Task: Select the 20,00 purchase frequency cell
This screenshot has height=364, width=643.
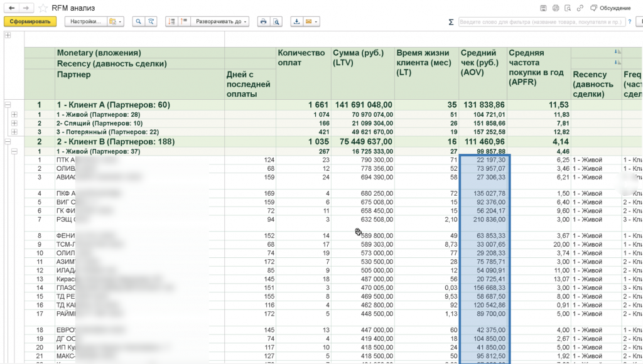Action: pyautogui.click(x=539, y=244)
